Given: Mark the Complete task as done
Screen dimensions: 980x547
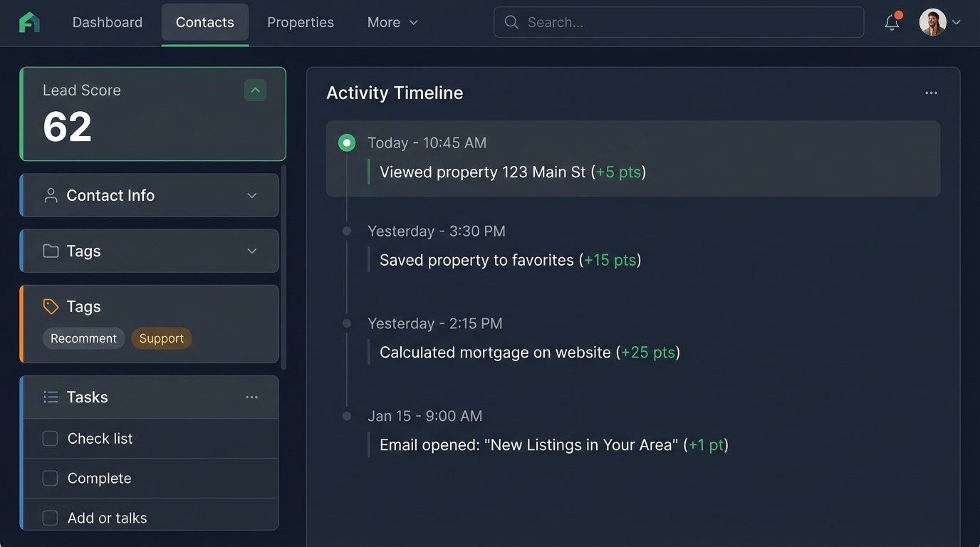Looking at the screenshot, I should click(x=50, y=478).
